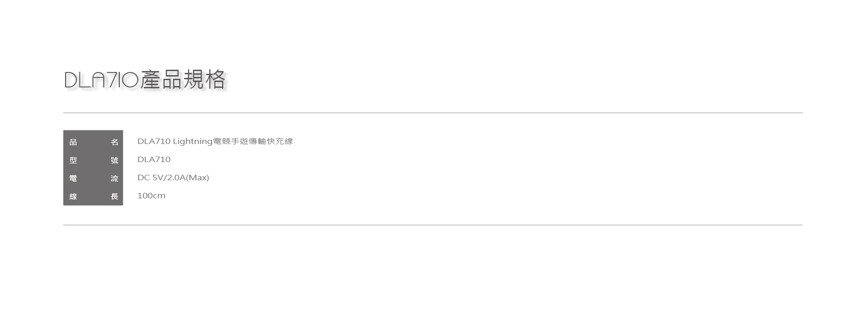Click the 線 character in the gray label column
868x326 pixels.
pos(73,197)
